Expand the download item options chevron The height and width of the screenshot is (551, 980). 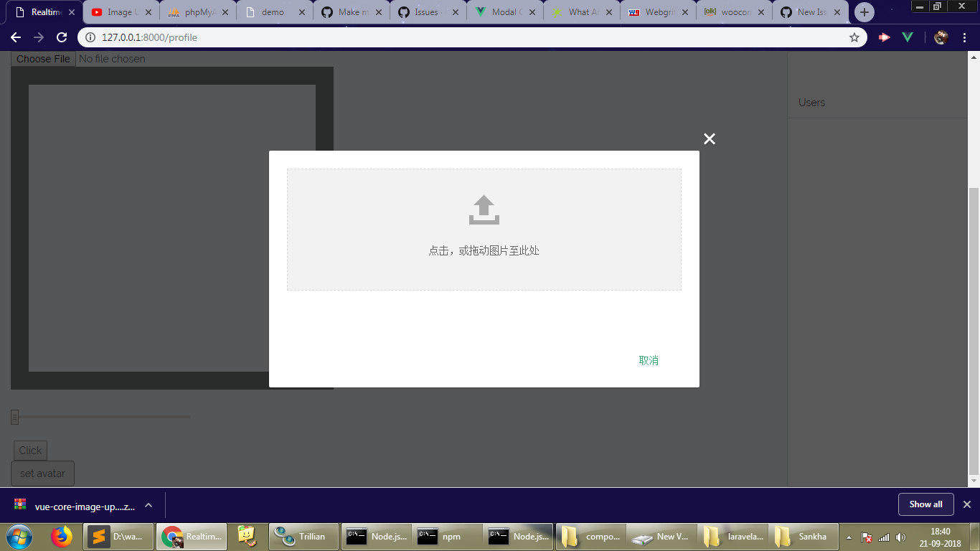149,505
